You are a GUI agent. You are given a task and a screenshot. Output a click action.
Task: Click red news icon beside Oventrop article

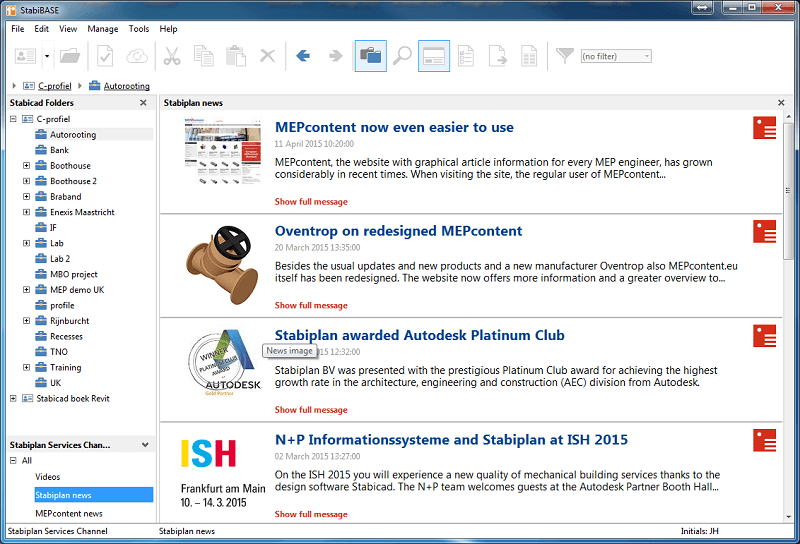(x=764, y=232)
